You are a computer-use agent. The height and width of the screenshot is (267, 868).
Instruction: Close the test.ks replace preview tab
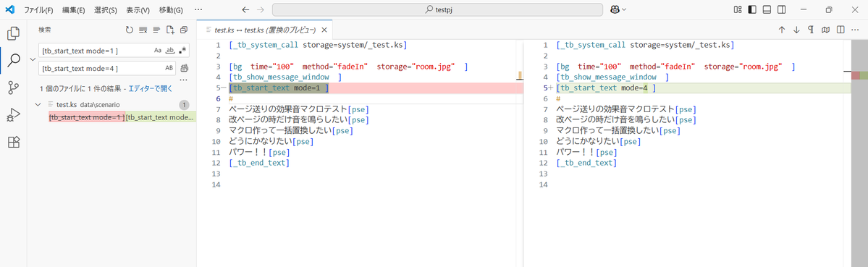[x=324, y=30]
